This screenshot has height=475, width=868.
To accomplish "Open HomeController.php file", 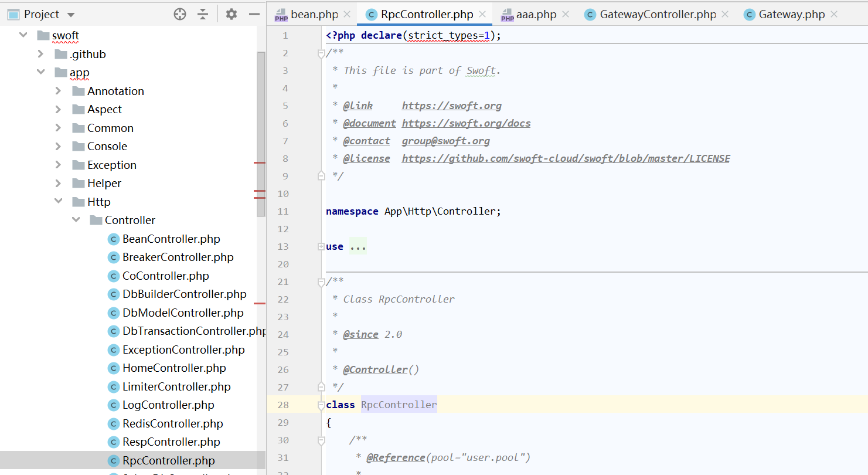I will point(174,368).
